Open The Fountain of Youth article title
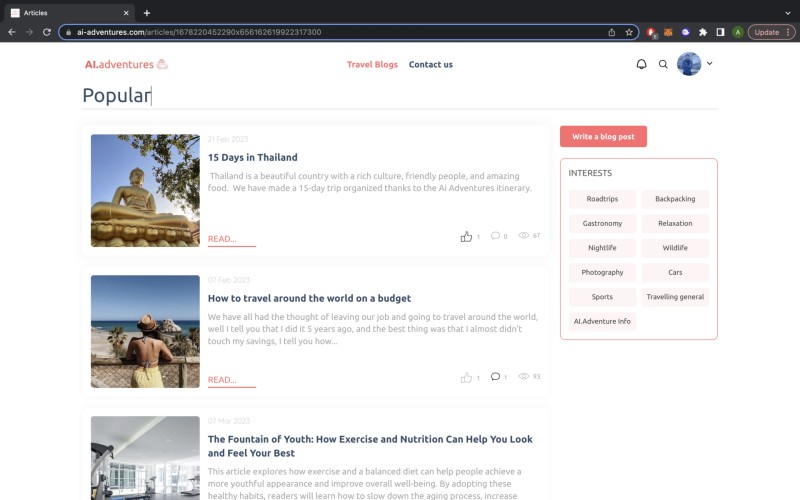Image resolution: width=800 pixels, height=500 pixels. pos(370,446)
